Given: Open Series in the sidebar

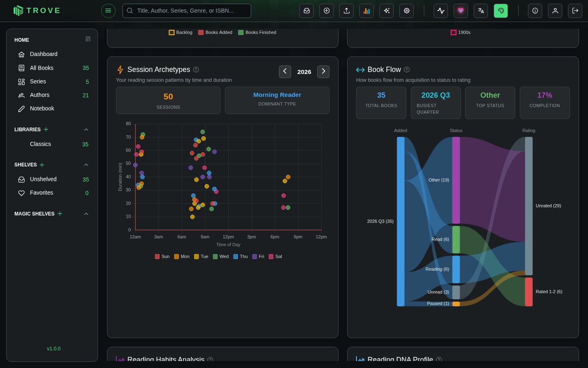Looking at the screenshot, I should tap(52, 81).
